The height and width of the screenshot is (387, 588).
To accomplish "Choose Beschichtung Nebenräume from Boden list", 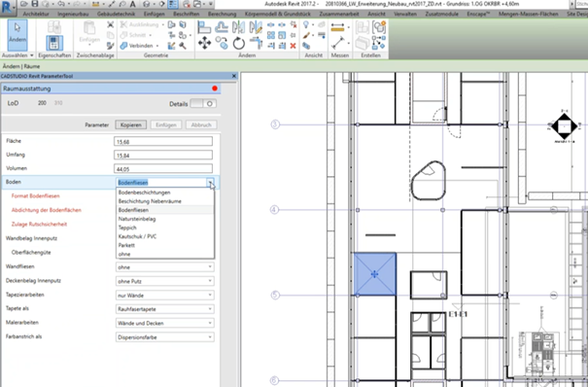I will tap(165, 201).
